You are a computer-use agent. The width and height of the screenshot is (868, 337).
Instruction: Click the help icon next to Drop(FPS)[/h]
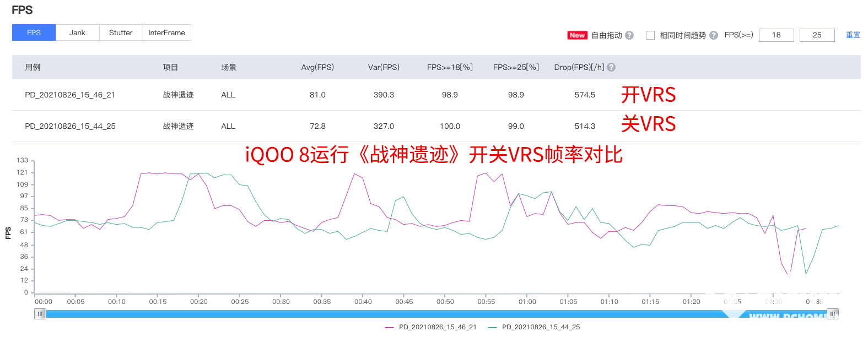[611, 67]
